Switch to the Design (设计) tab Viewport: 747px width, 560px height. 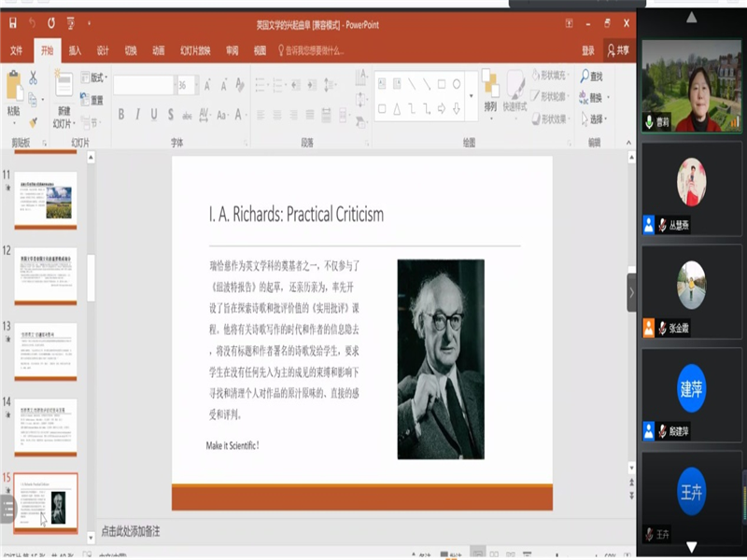103,50
